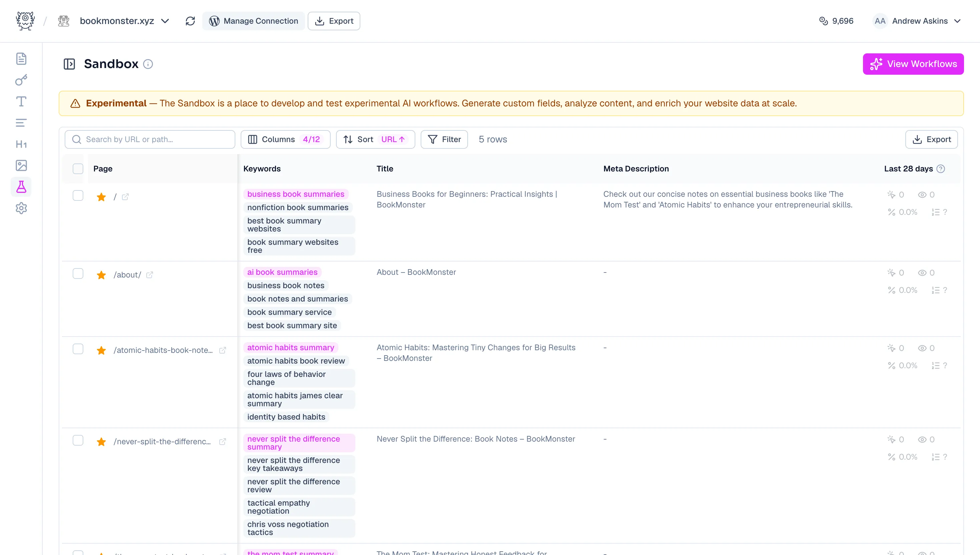Image resolution: width=980 pixels, height=555 pixels.
Task: Select the 'nonfiction book summaries' keyword tag
Action: pyautogui.click(x=298, y=208)
